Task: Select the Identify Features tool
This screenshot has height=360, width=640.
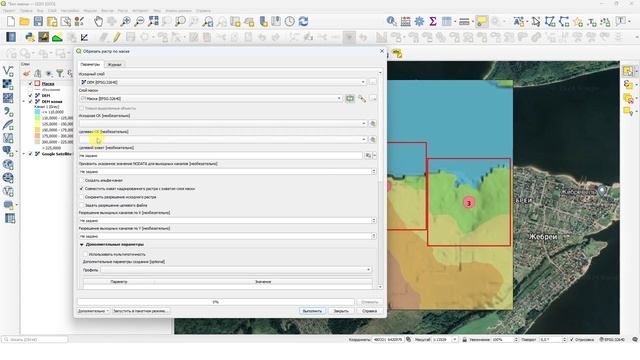Action: point(391,22)
